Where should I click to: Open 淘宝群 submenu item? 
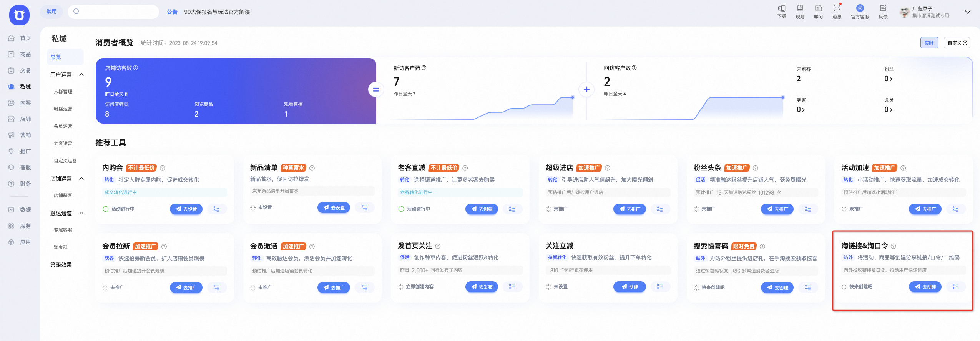tap(61, 247)
